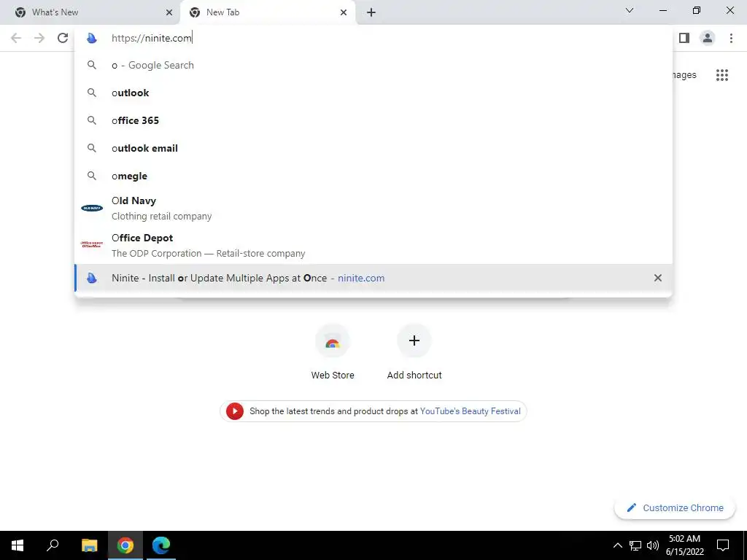Open File Explorer from the taskbar
Image resolution: width=747 pixels, height=560 pixels.
89,545
